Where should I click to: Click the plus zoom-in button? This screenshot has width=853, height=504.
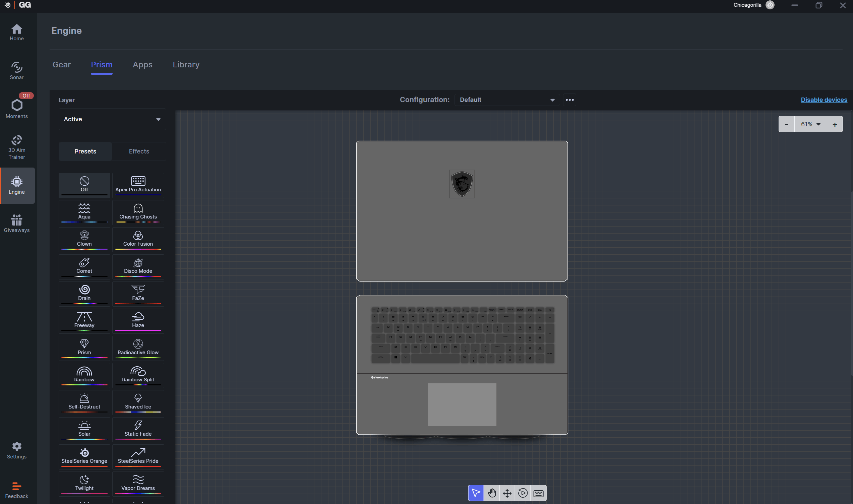(834, 124)
